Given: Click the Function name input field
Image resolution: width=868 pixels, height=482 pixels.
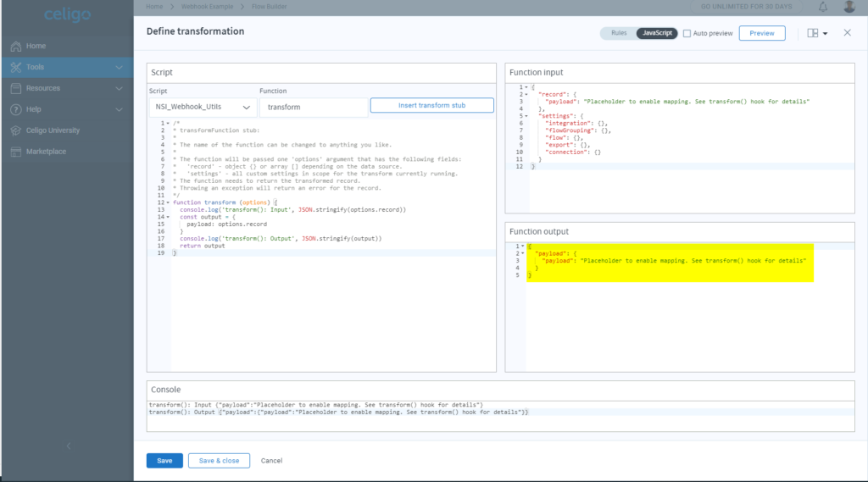Looking at the screenshot, I should pos(314,107).
